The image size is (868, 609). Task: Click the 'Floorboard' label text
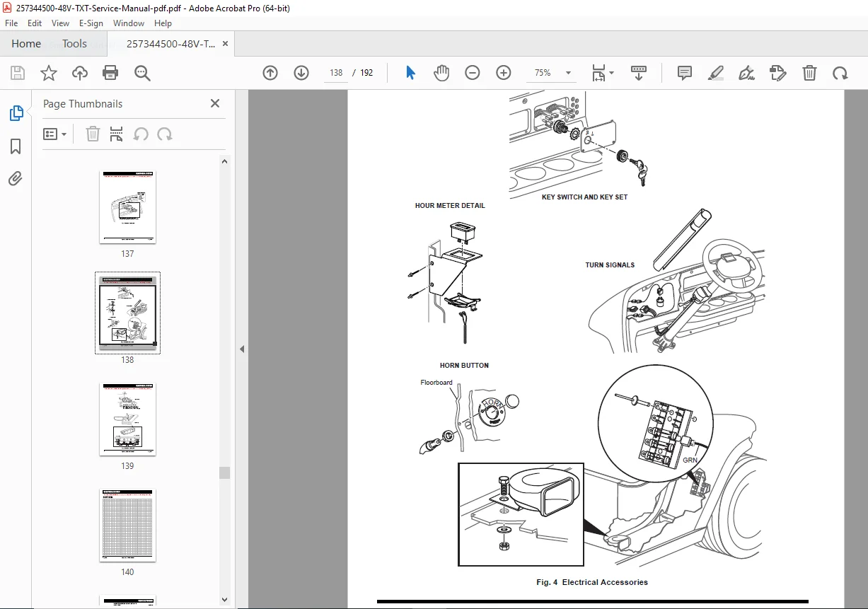[436, 383]
